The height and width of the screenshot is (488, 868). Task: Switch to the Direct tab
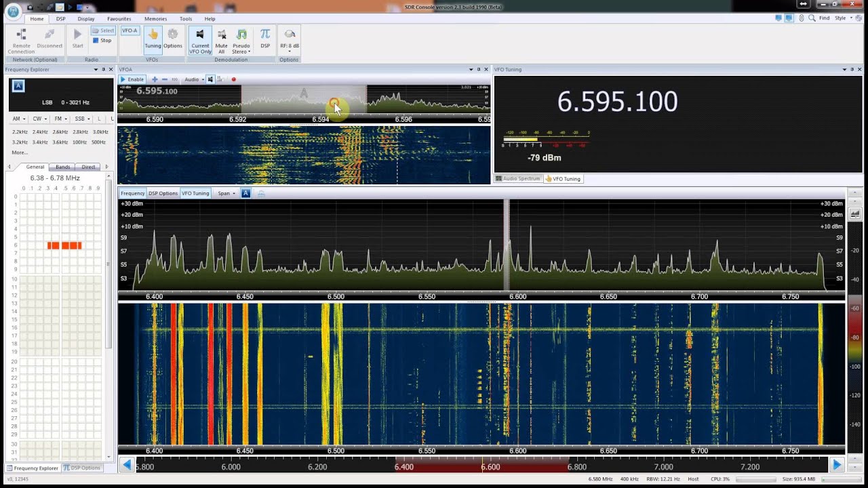(89, 167)
